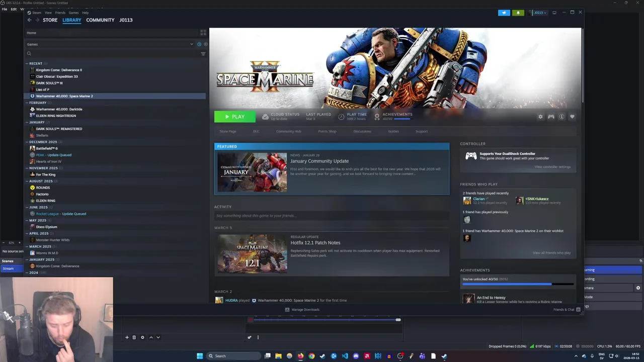This screenshot has height=362, width=644.
Task: Open the COMMUNITY tab
Action: (100, 20)
